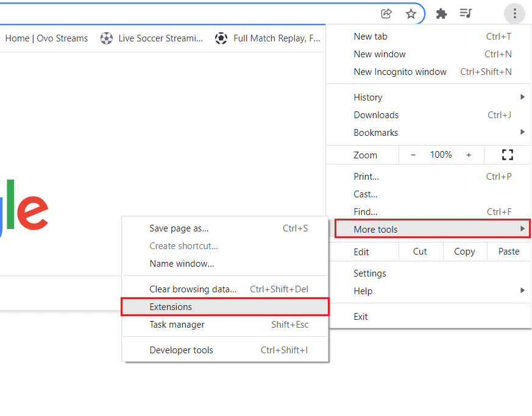Expand the Help submenu arrow
The width and height of the screenshot is (532, 416).
coord(522,291)
